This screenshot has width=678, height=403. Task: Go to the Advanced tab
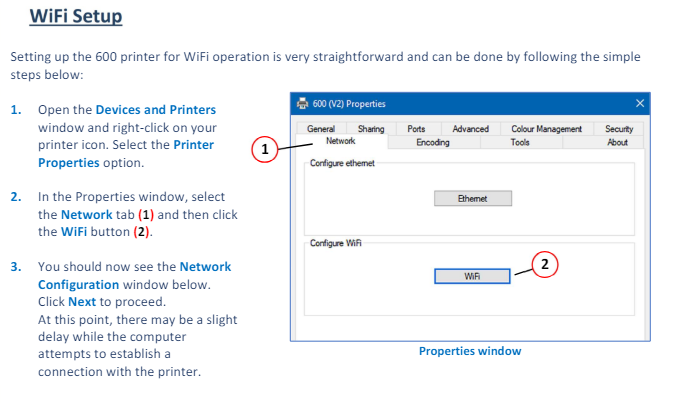click(x=470, y=129)
